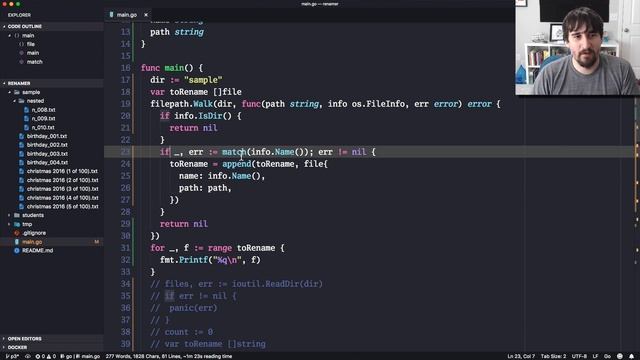Jump to main function in outline
Viewport: 640px width, 360px height.
[x=33, y=53]
